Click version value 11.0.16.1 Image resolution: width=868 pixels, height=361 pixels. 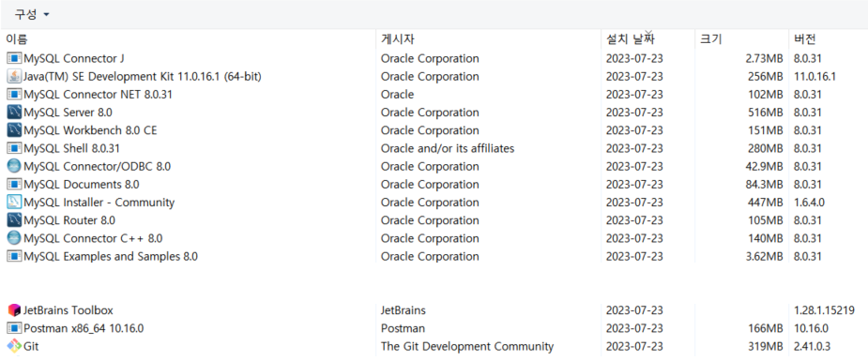(815, 76)
